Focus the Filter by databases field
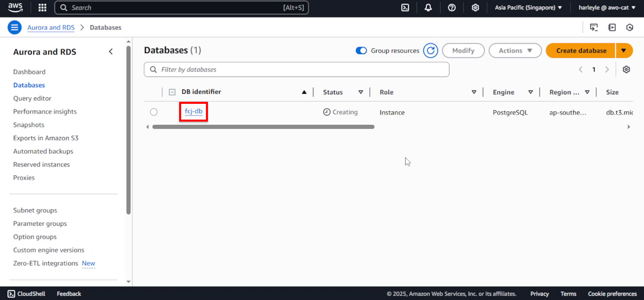644x300 pixels. tap(297, 70)
